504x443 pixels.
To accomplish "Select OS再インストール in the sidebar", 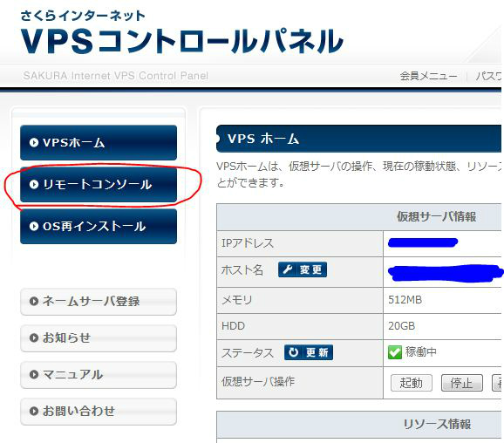I will coord(99,227).
